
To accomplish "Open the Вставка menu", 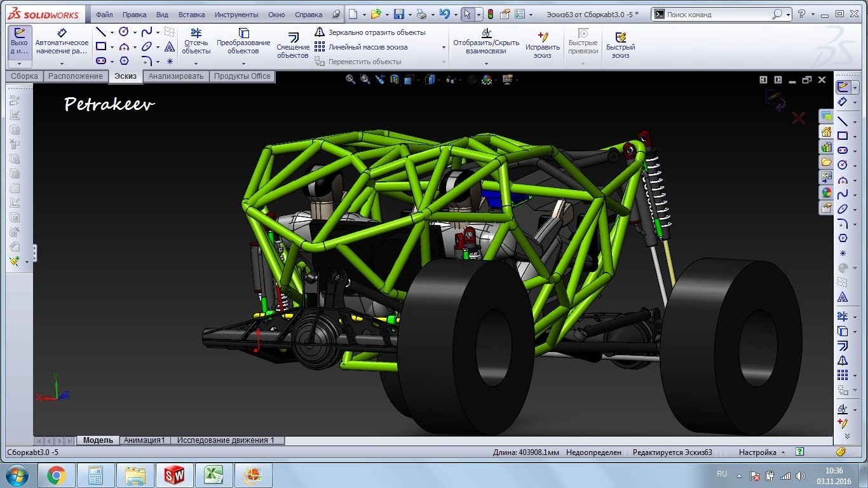I will pos(191,14).
